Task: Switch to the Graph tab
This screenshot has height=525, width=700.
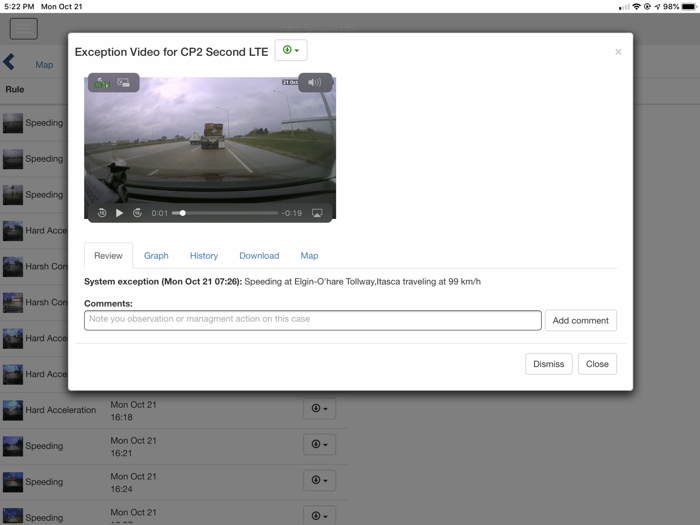Action: [x=156, y=255]
